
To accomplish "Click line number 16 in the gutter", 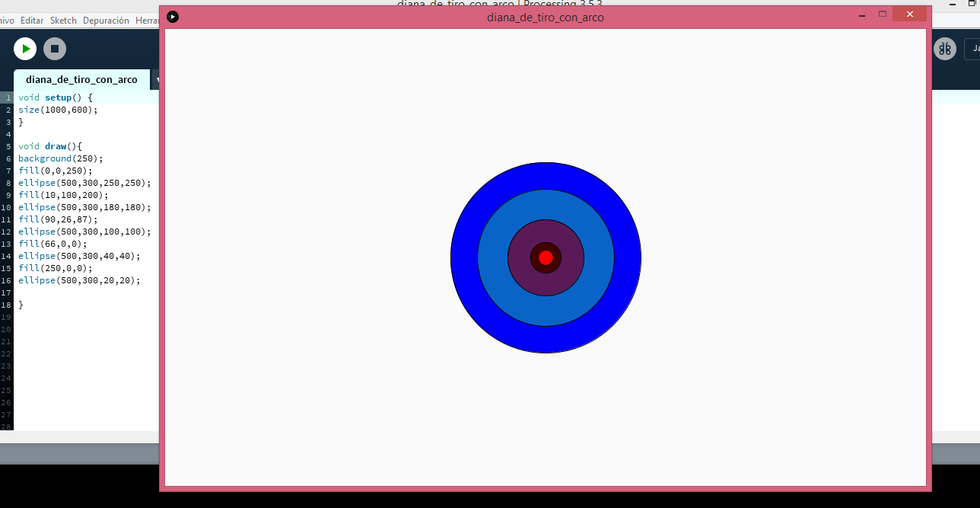I will pyautogui.click(x=6, y=280).
